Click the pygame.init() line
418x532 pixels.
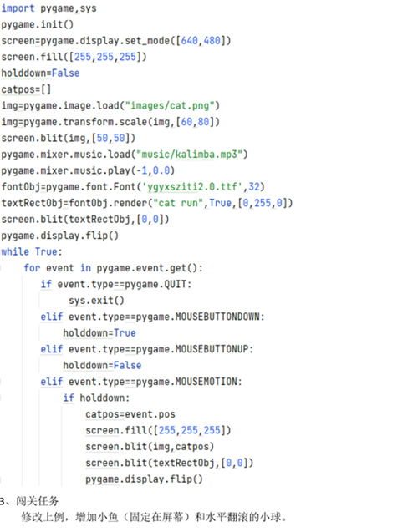37,24
